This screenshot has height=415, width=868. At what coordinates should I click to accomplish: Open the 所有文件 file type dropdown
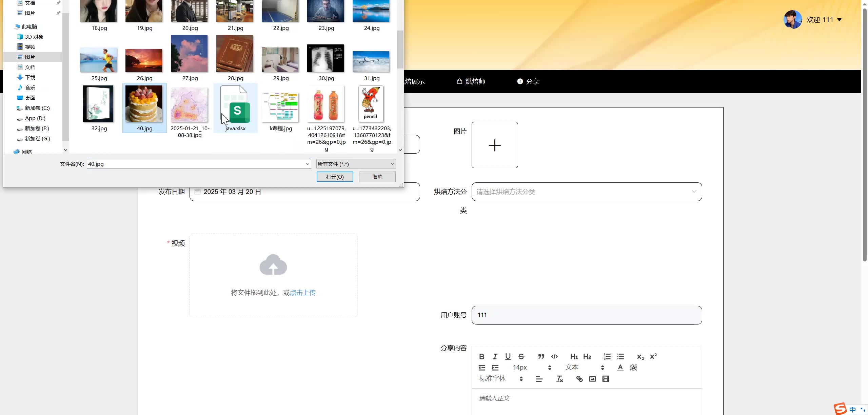click(356, 164)
